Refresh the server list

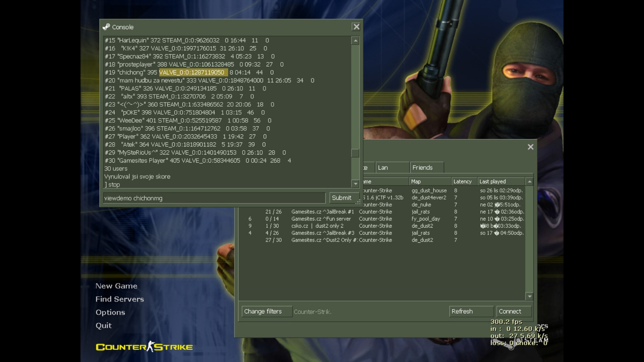(471, 311)
